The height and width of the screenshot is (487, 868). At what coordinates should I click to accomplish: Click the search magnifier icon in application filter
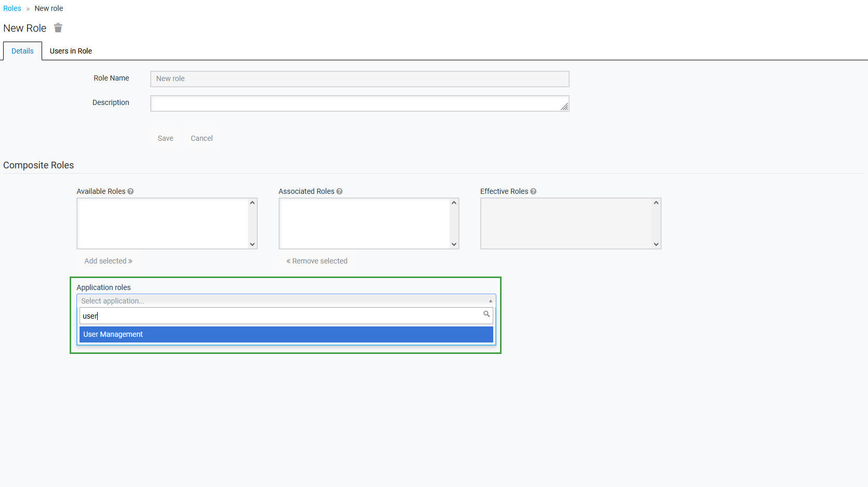486,314
